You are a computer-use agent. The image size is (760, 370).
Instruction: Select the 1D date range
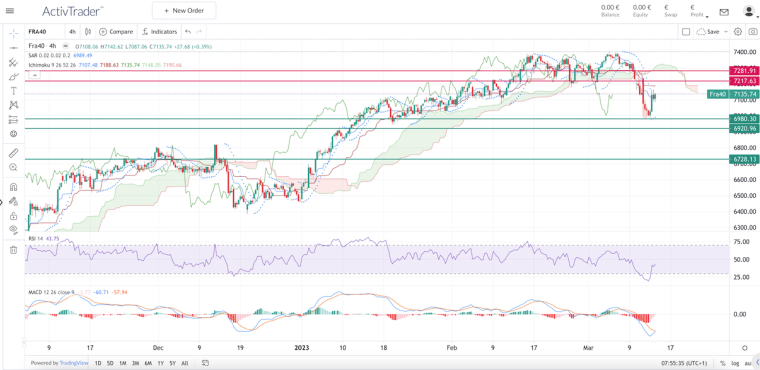(98, 363)
